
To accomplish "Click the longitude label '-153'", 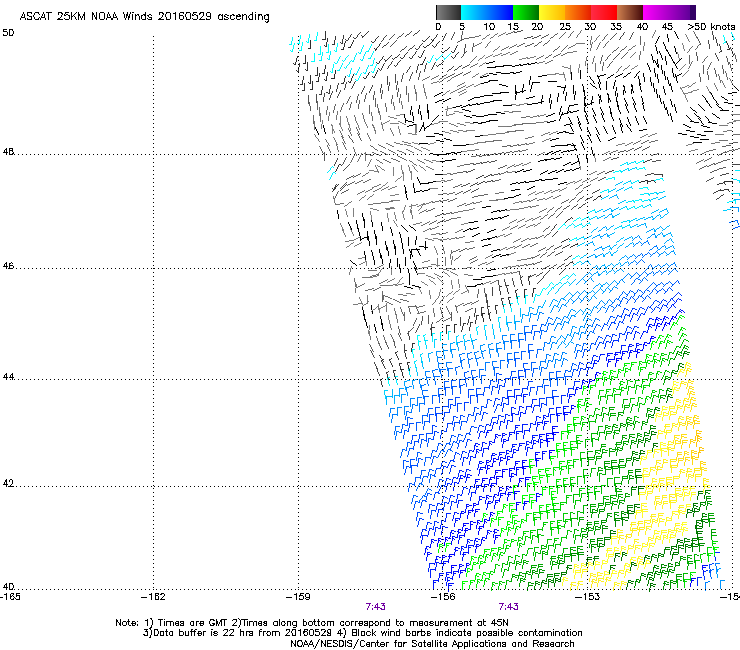I will [x=588, y=597].
